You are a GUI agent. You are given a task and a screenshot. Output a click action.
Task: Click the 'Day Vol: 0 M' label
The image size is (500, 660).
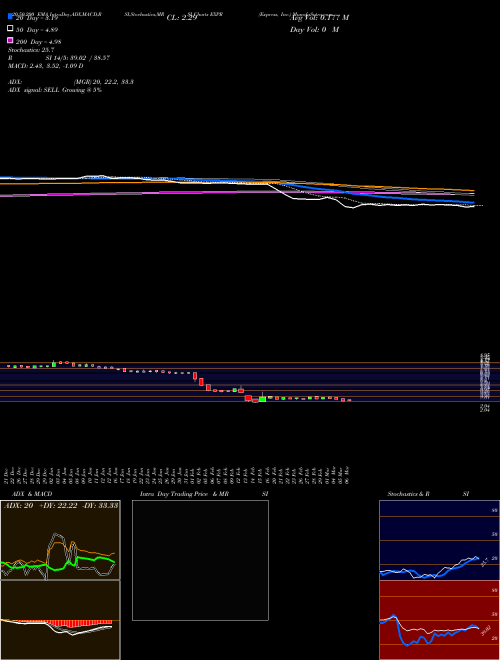pyautogui.click(x=314, y=30)
